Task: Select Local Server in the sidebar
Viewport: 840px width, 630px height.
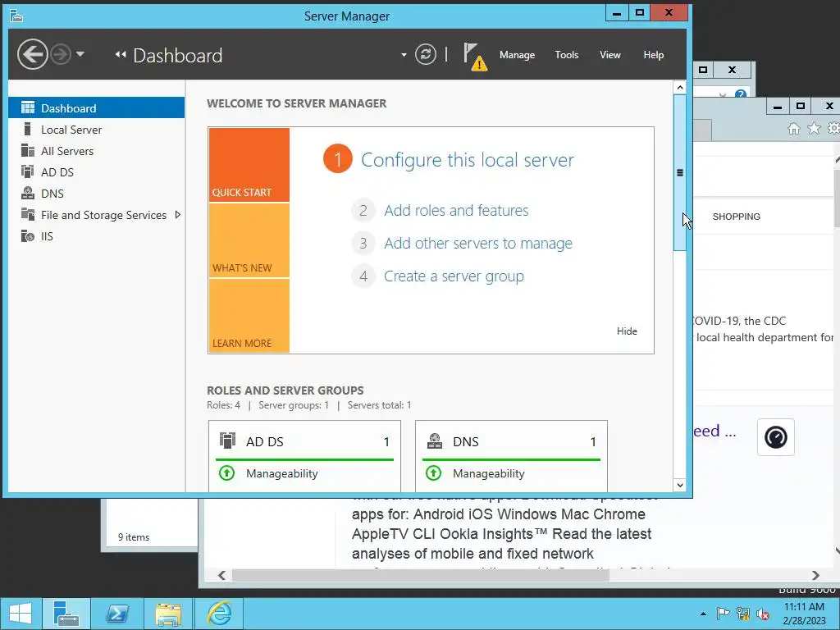Action: click(x=97, y=130)
